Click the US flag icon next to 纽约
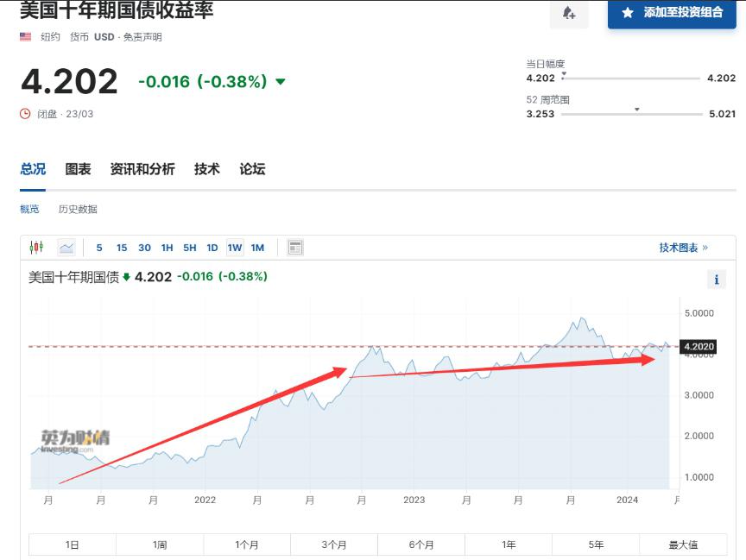This screenshot has width=746, height=560. (23, 37)
